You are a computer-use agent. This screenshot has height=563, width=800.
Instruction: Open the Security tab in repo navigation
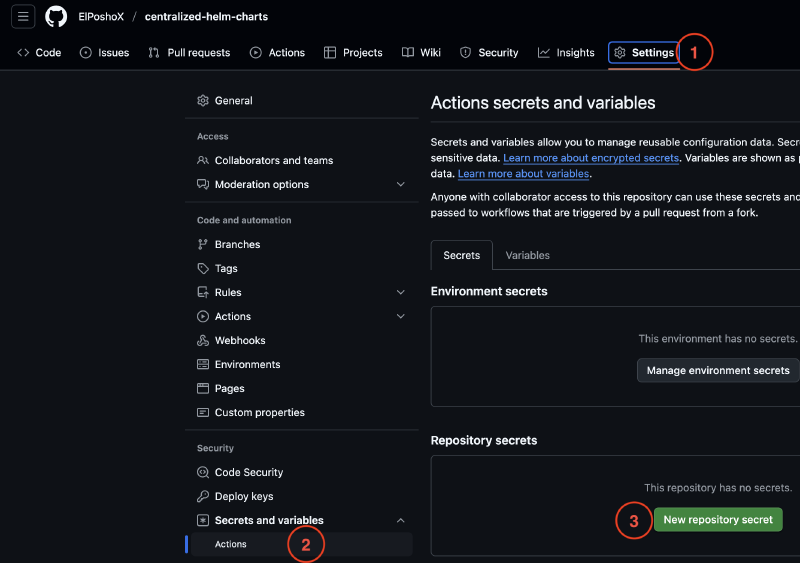click(489, 53)
